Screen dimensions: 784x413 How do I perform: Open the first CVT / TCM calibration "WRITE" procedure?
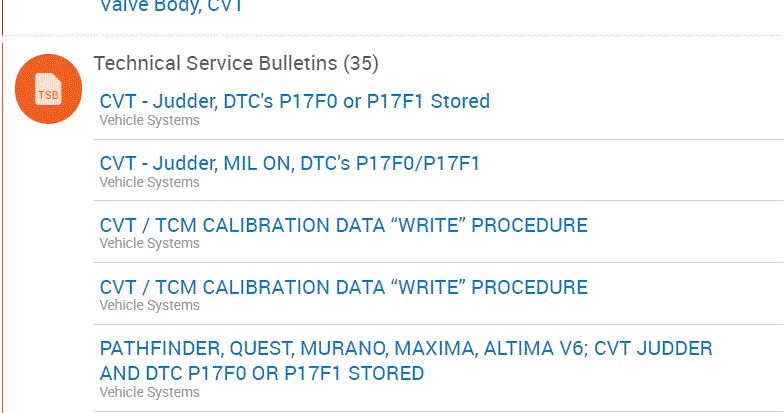tap(343, 225)
